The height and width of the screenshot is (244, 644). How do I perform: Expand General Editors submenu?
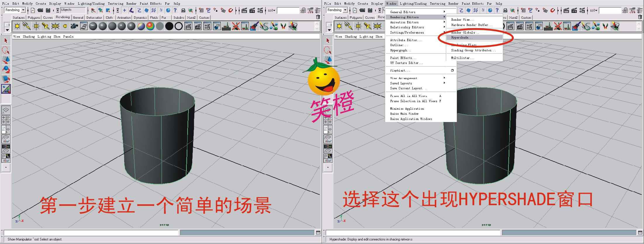[417, 12]
